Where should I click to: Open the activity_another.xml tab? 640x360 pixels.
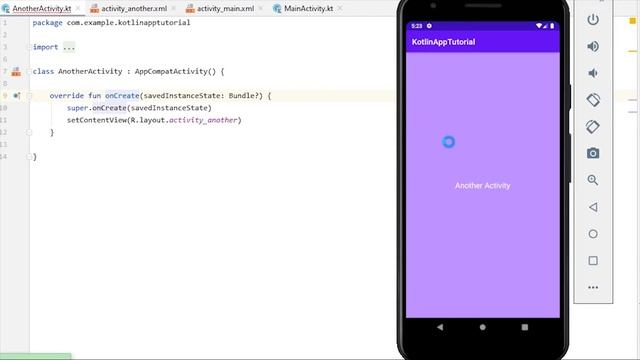(x=134, y=8)
